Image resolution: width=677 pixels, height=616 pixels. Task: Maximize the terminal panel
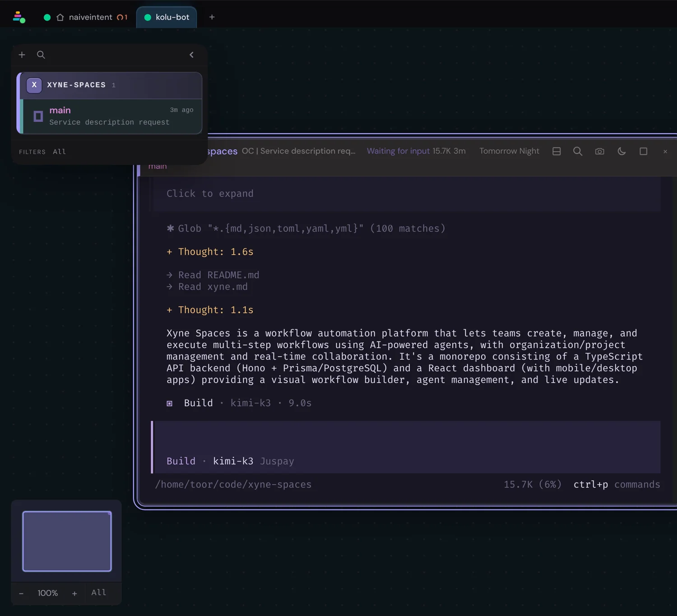pos(644,151)
